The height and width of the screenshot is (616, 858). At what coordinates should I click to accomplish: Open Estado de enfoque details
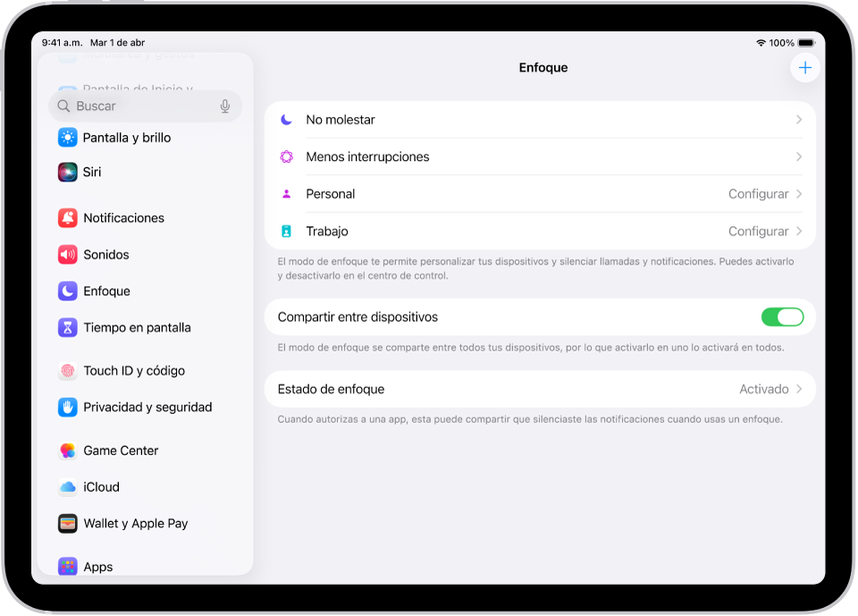(536, 389)
